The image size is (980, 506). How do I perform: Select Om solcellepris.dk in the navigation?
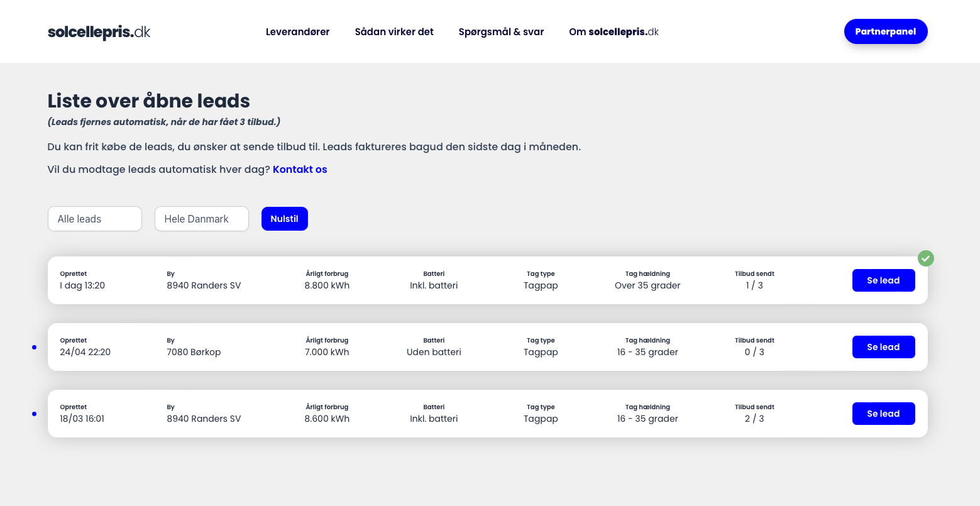[x=614, y=32]
